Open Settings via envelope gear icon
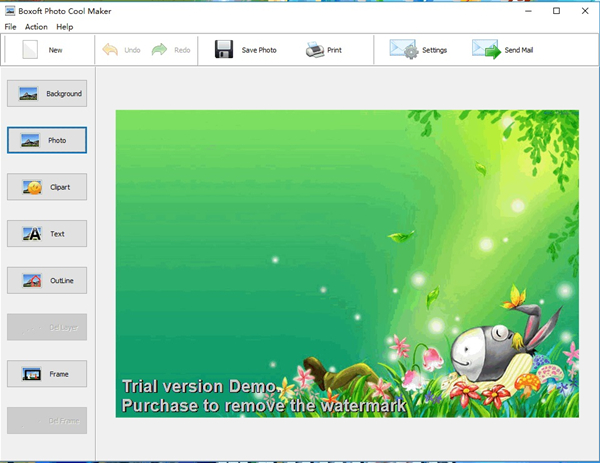 (404, 49)
